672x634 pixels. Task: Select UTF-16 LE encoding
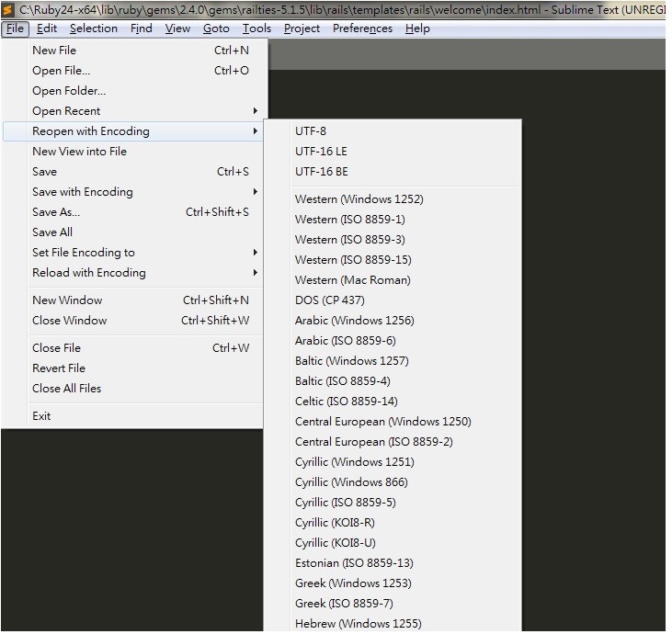pyautogui.click(x=393, y=152)
